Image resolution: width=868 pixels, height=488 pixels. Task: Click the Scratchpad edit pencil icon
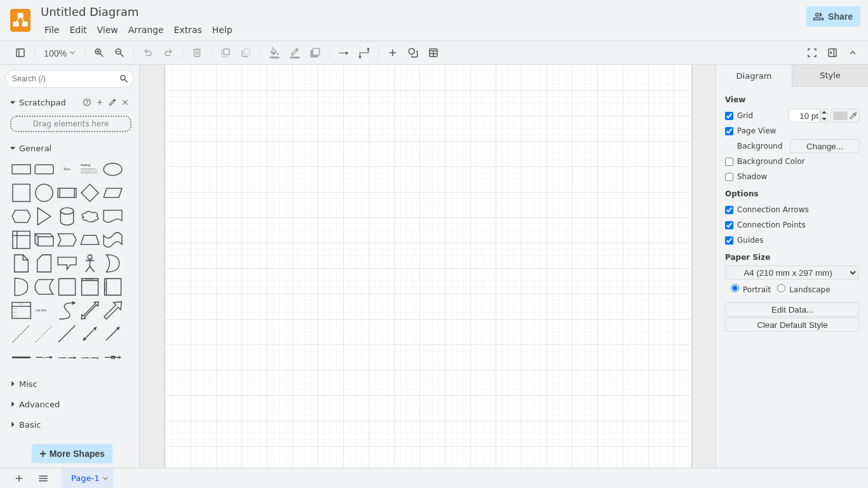coord(112,102)
